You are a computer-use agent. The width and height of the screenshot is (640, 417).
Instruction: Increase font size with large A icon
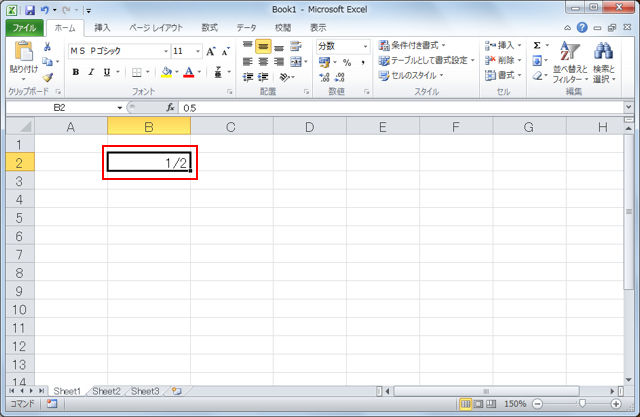[210, 51]
